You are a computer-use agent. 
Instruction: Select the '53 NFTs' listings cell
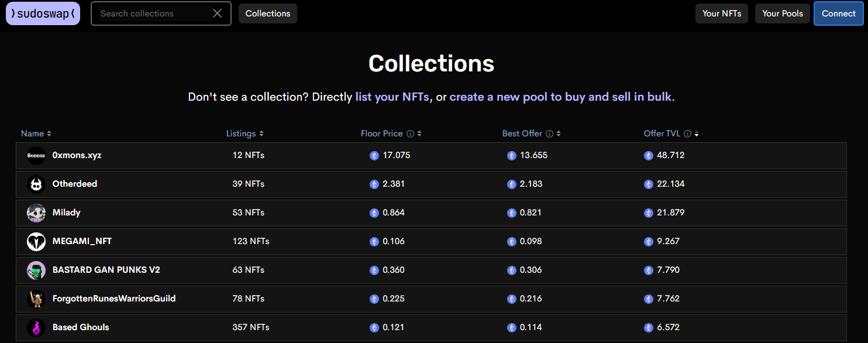click(x=249, y=213)
